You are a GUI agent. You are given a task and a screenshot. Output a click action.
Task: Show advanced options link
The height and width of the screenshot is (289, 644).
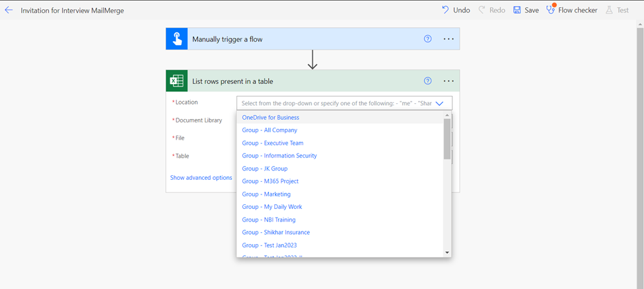201,178
